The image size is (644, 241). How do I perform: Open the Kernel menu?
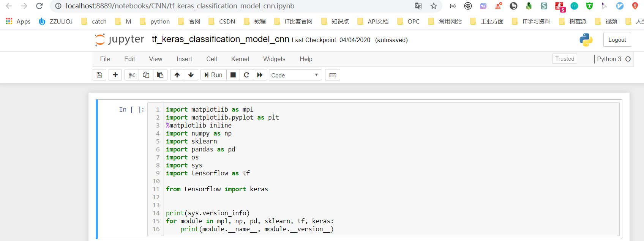tap(240, 59)
